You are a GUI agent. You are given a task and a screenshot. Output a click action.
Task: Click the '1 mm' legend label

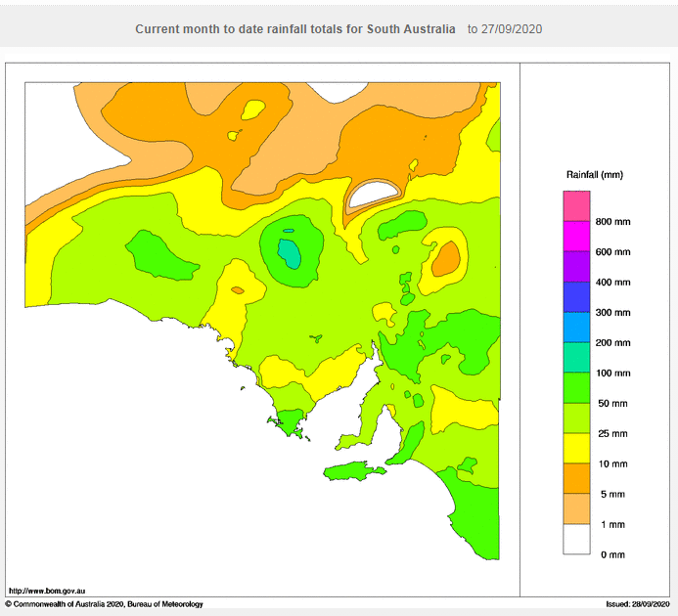pos(612,524)
